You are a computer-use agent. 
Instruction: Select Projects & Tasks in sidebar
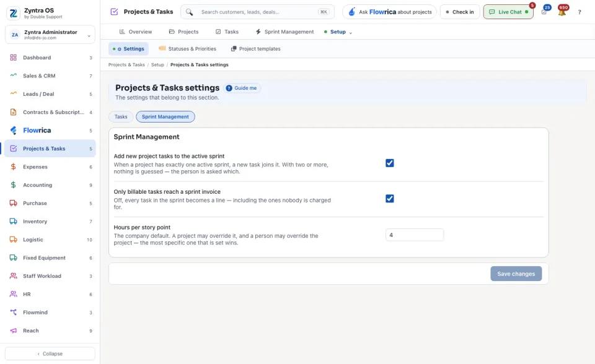tap(50, 149)
